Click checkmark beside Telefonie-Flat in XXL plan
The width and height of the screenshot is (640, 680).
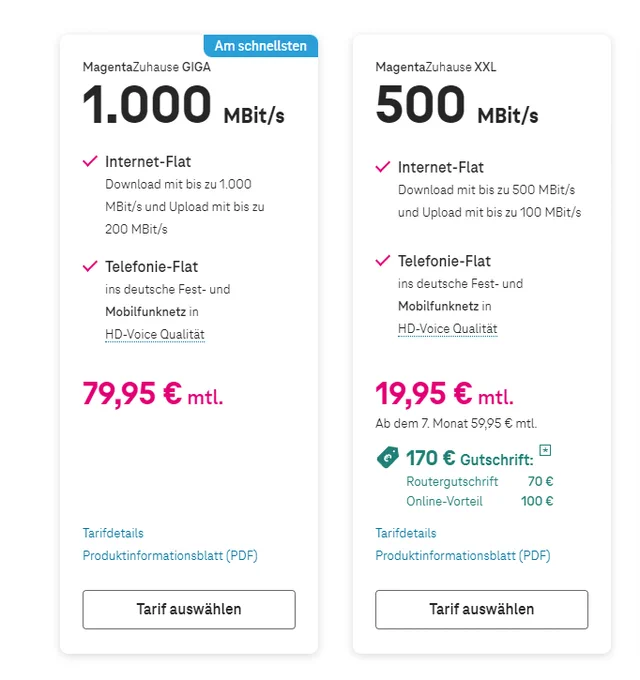click(383, 261)
